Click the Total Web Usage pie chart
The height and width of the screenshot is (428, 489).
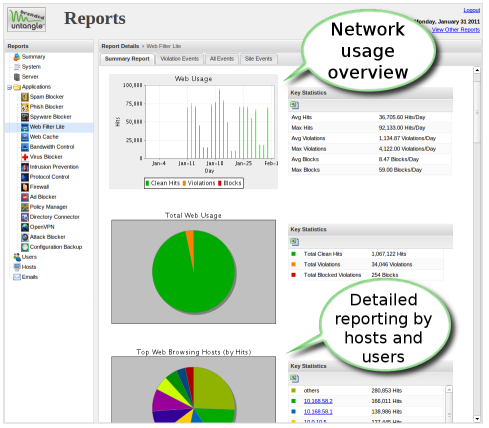click(x=193, y=272)
